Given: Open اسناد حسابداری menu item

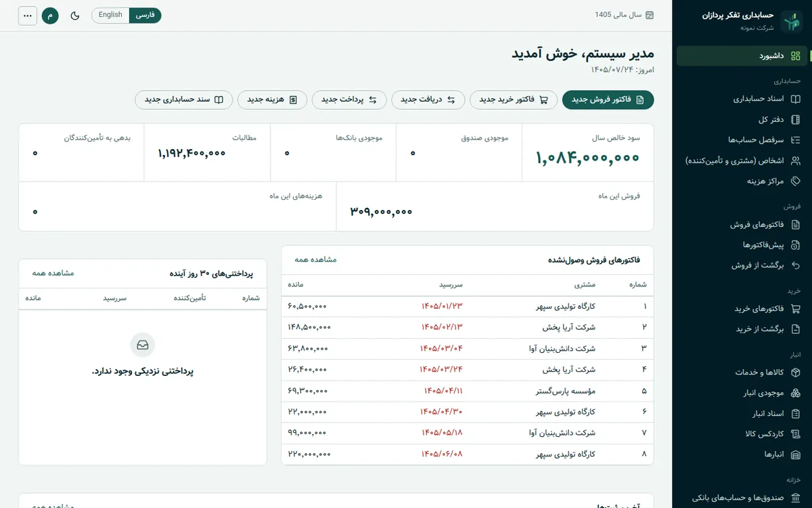Looking at the screenshot, I should click(x=742, y=99).
